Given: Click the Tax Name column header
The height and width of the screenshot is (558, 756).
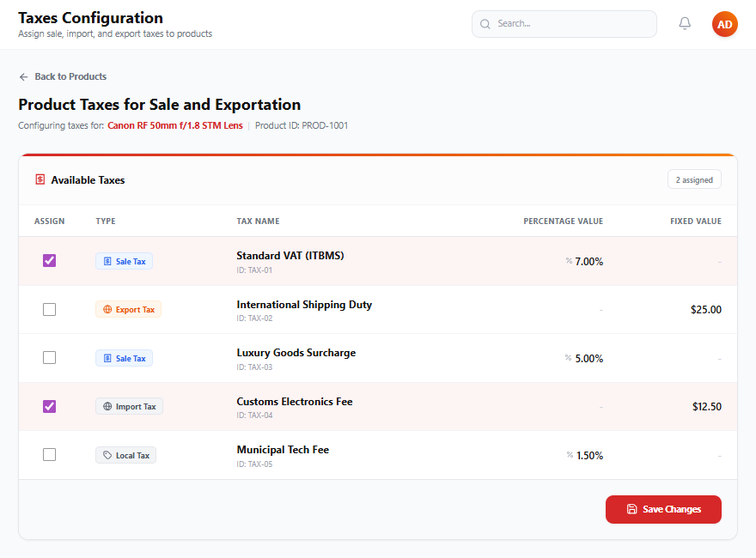Looking at the screenshot, I should tap(258, 221).
